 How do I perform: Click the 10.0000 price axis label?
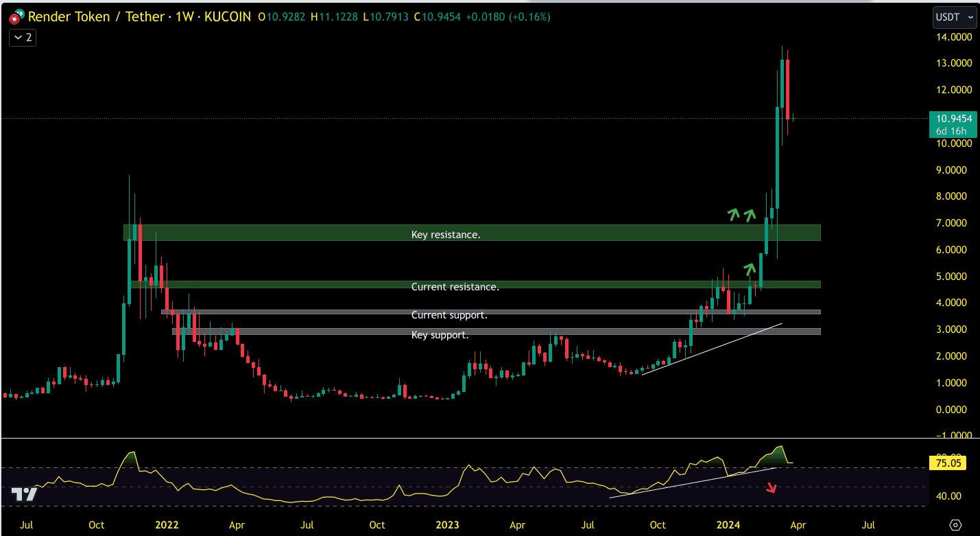(955, 143)
